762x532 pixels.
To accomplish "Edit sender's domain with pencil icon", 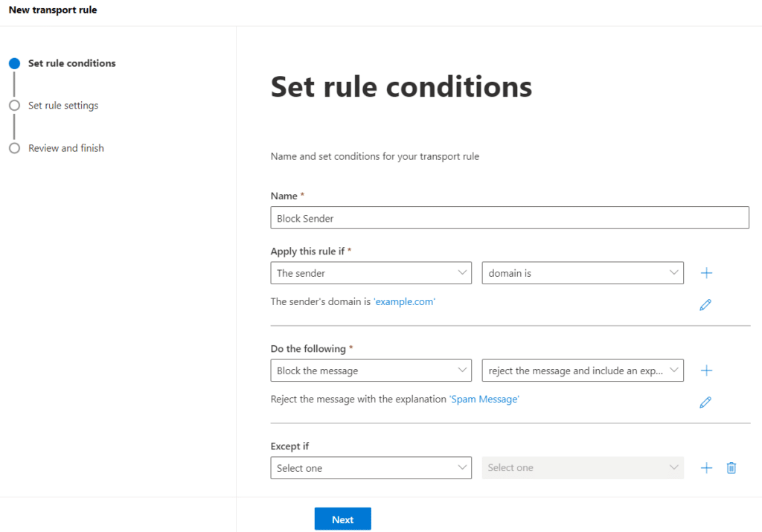I will tap(705, 304).
